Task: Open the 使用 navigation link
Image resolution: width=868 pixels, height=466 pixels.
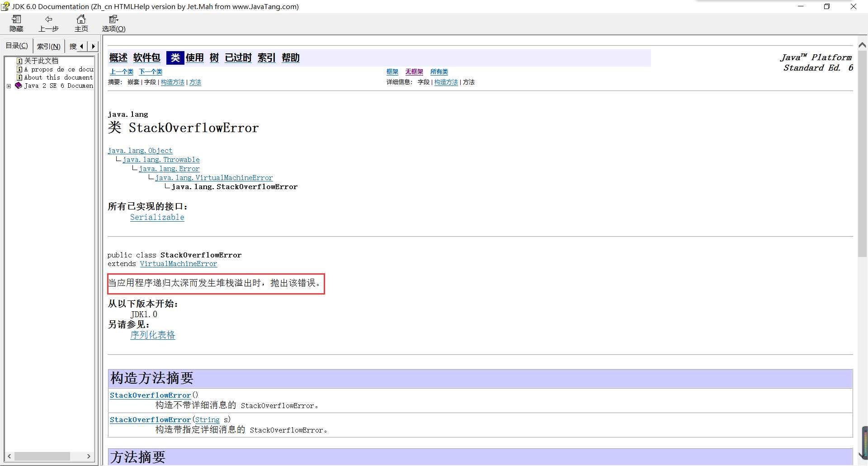Action: [x=195, y=57]
